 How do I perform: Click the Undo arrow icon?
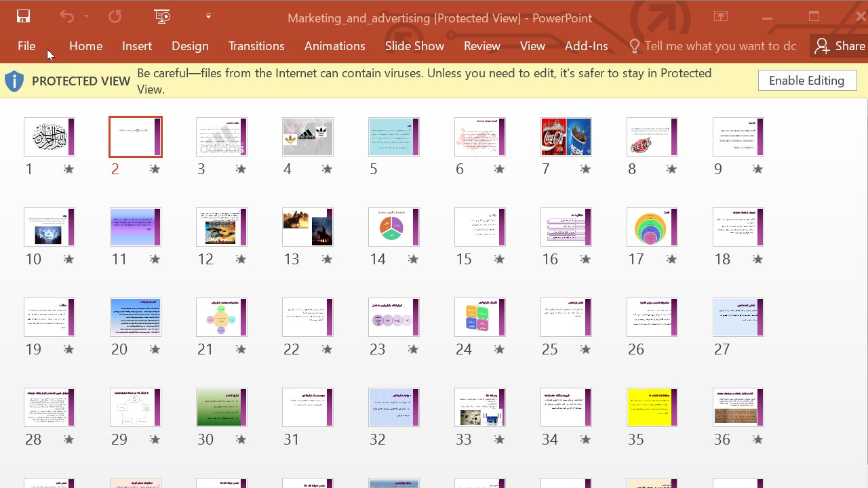[x=66, y=17]
